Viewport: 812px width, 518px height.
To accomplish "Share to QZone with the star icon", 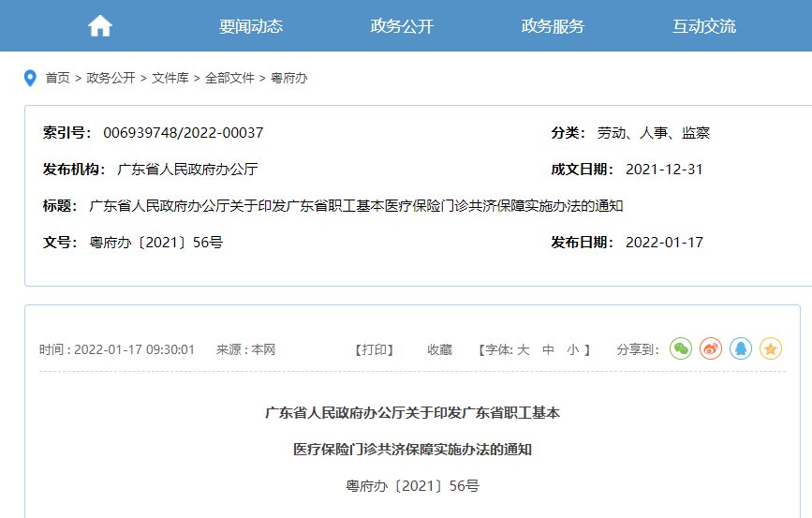I will pyautogui.click(x=770, y=348).
